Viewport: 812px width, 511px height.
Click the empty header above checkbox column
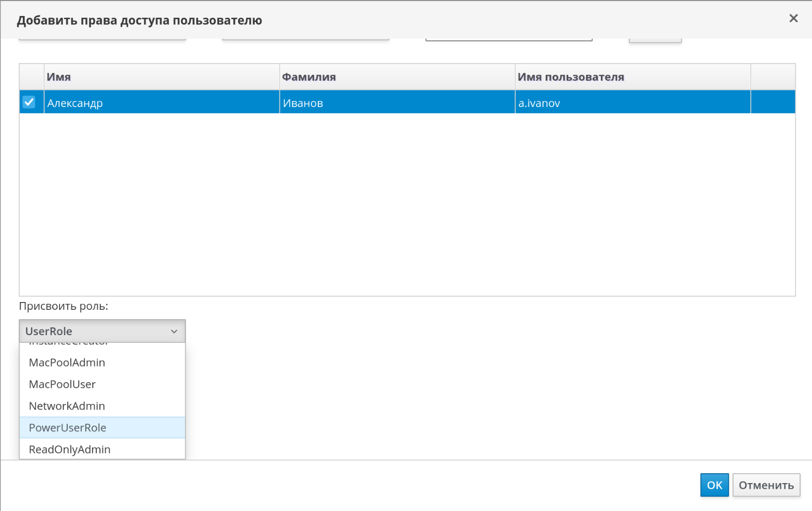pyautogui.click(x=32, y=77)
